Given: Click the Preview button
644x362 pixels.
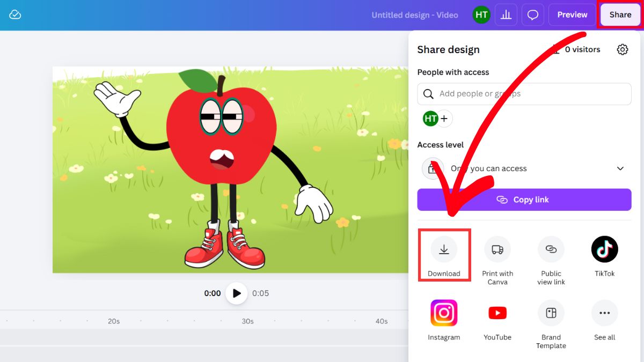Looking at the screenshot, I should (572, 15).
